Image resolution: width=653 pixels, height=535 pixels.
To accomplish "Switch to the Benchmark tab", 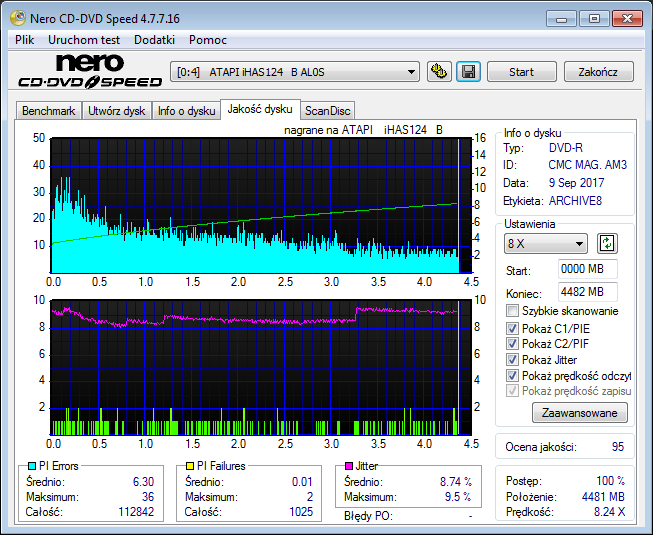I will pyautogui.click(x=49, y=111).
